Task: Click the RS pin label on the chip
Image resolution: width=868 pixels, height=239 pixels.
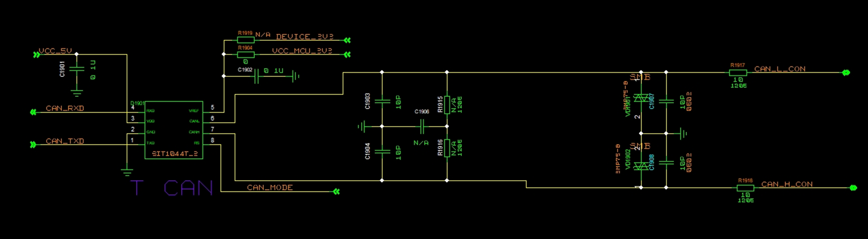Action: pyautogui.click(x=197, y=143)
